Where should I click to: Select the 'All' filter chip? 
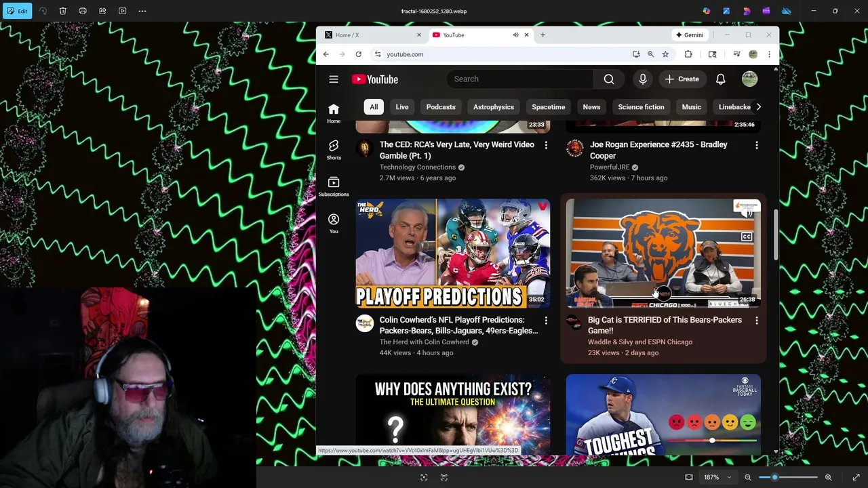(x=374, y=107)
